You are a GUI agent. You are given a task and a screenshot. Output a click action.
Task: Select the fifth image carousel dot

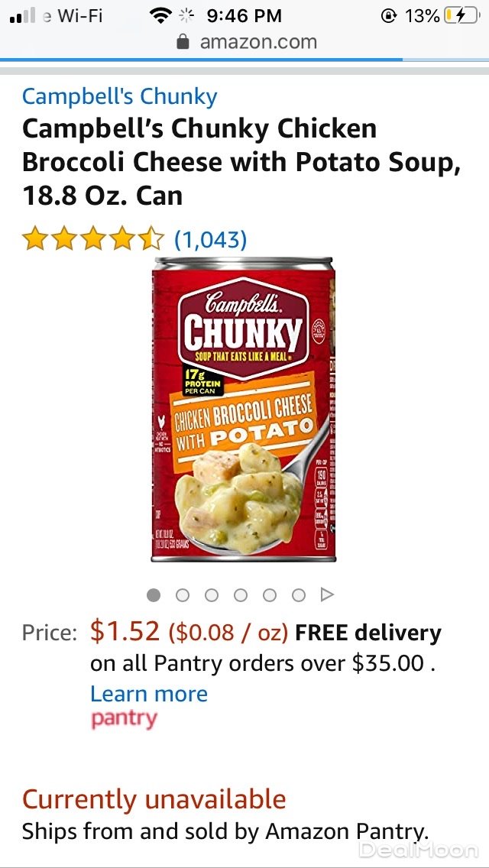(270, 595)
